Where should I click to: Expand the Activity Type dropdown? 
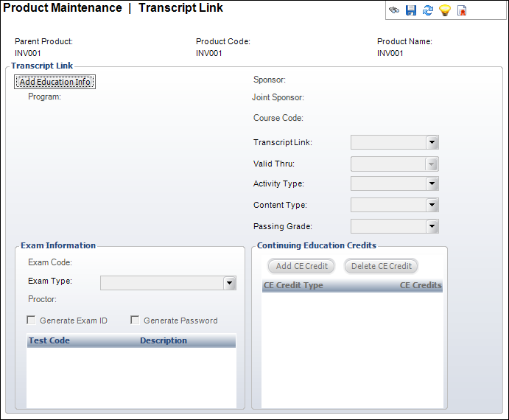(432, 184)
